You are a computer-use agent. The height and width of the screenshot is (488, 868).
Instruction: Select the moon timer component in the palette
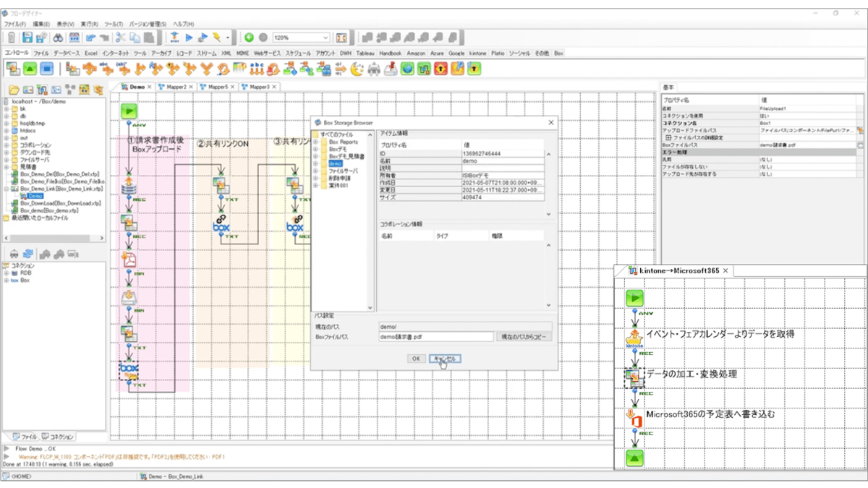point(357,69)
